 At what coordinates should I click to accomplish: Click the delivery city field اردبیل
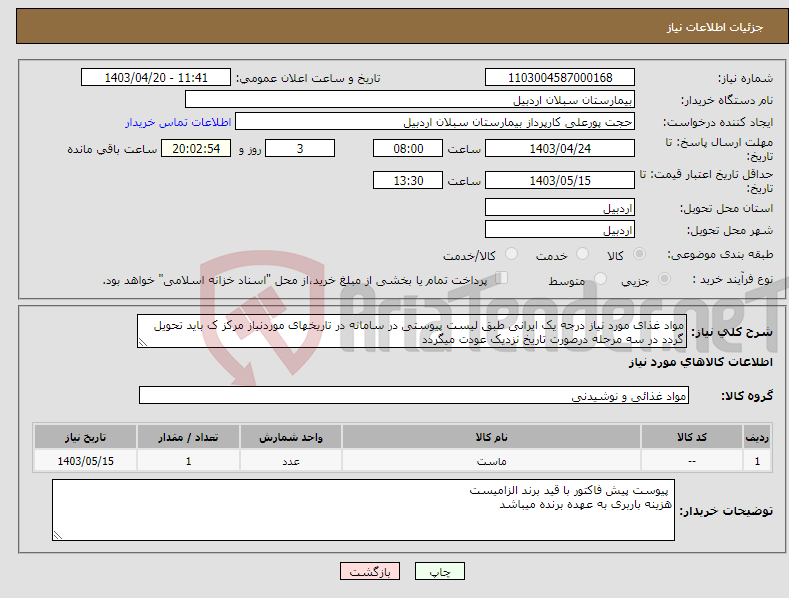pos(560,230)
